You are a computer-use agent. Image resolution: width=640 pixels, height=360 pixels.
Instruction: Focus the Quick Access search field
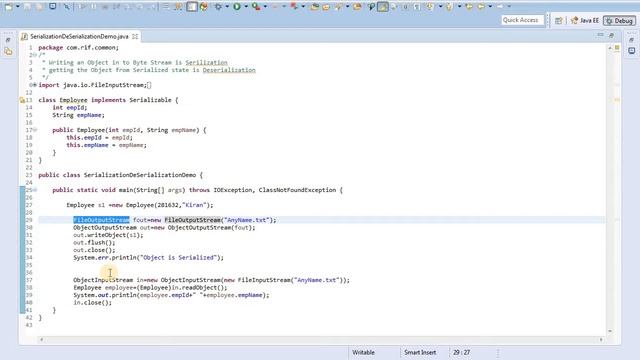point(522,20)
